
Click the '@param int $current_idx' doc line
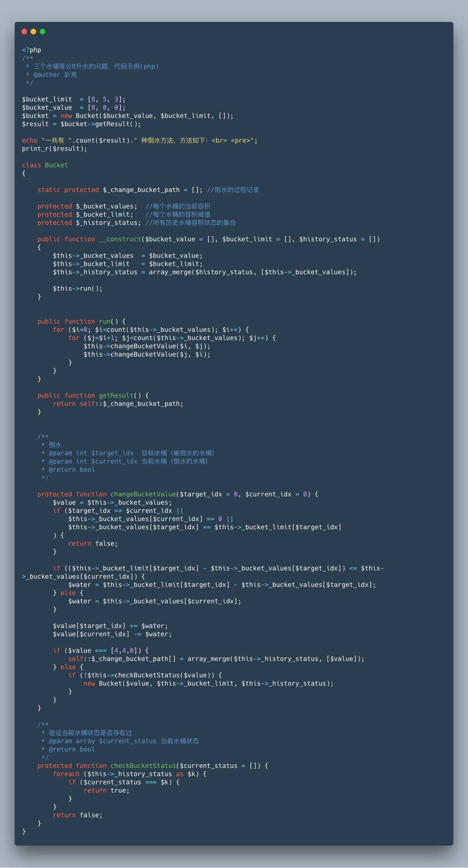tap(125, 461)
